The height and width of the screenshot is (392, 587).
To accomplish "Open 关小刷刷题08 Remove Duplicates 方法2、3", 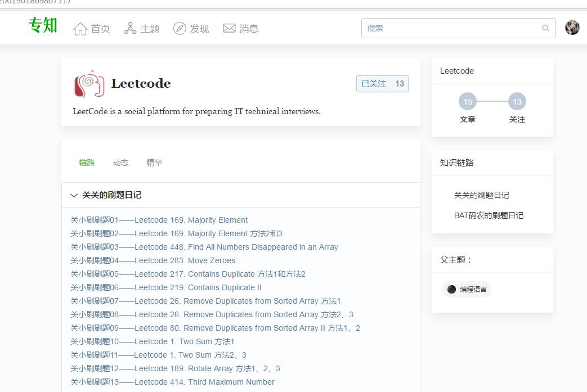I will click(x=212, y=314).
